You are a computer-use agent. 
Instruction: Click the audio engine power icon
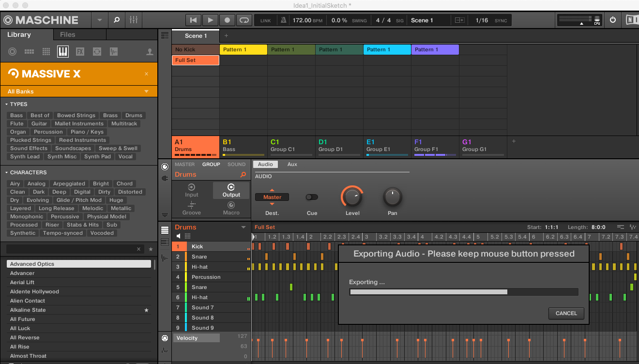(613, 20)
